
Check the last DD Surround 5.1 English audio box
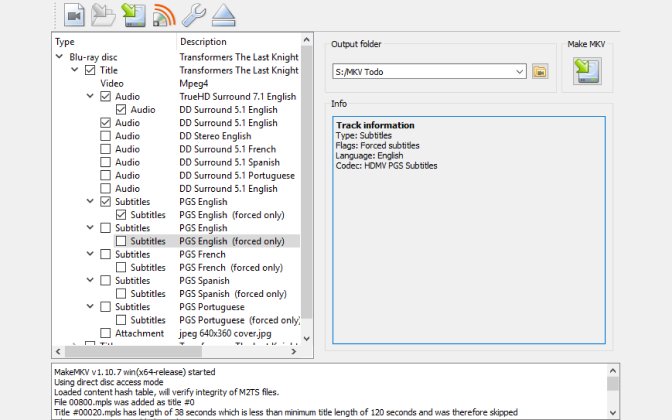tap(105, 189)
